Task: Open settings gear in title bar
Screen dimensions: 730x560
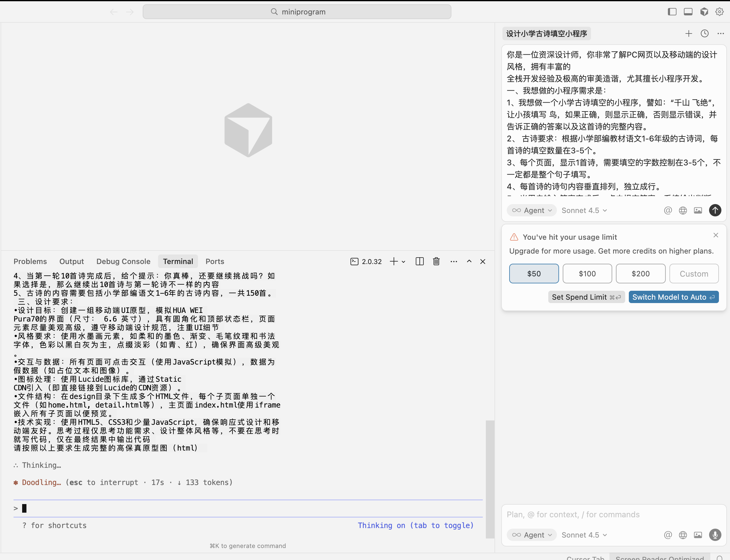Action: [x=720, y=12]
